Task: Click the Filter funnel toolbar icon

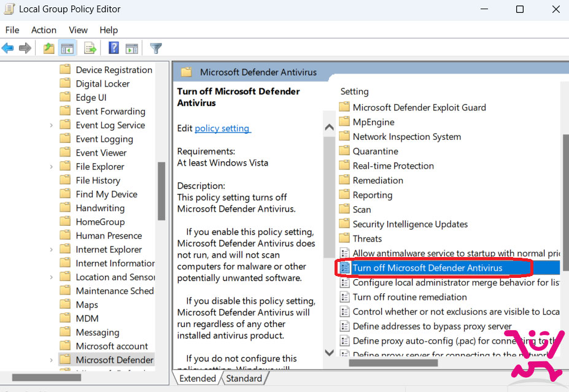Action: pos(156,48)
